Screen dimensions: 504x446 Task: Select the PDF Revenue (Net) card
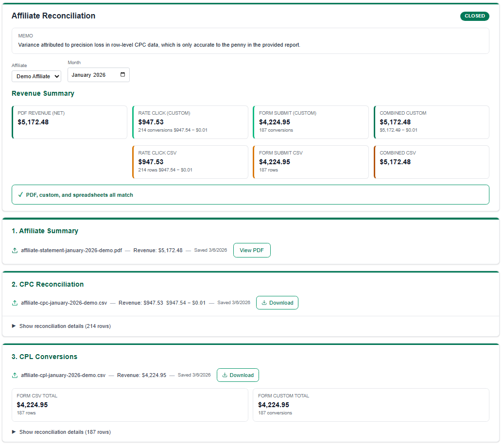pyautogui.click(x=70, y=122)
